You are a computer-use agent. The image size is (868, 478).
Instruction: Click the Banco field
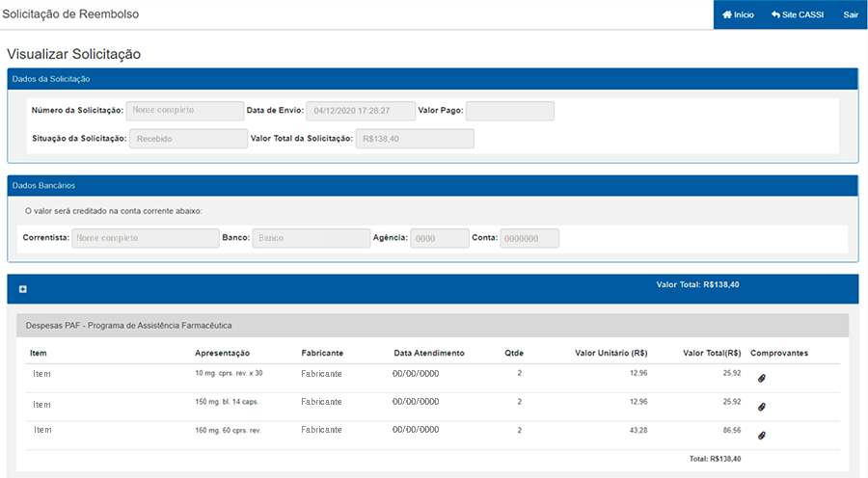coord(312,238)
